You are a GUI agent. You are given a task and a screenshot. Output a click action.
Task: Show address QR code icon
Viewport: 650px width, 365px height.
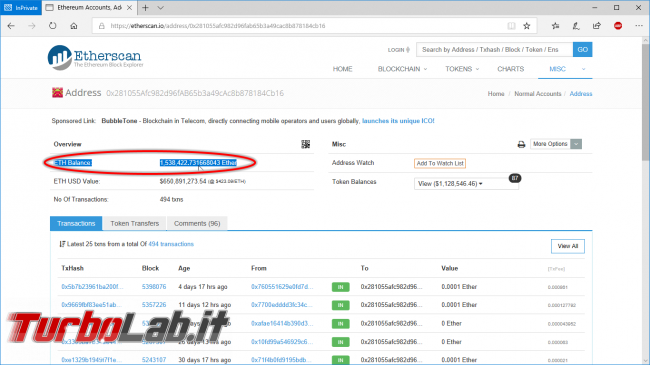coord(306,144)
